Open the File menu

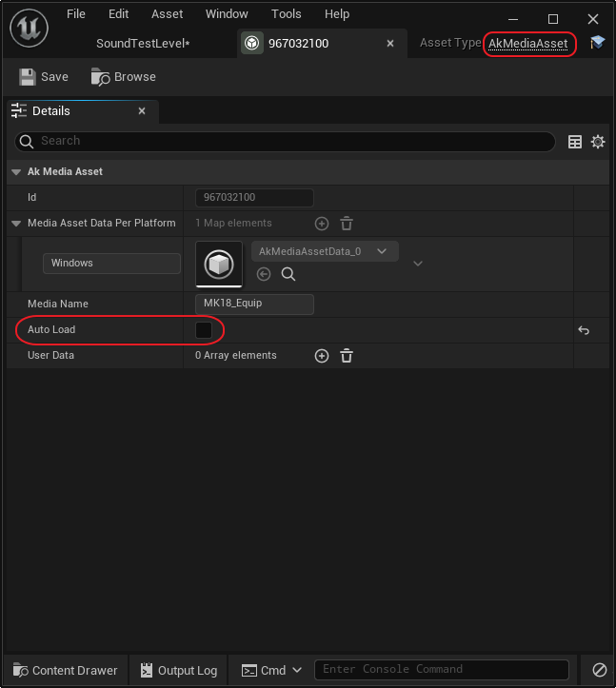coord(76,14)
